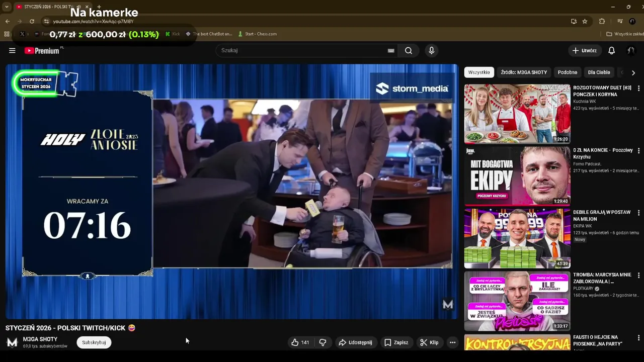
Task: Open the Kick bookmark
Action: (x=173, y=34)
